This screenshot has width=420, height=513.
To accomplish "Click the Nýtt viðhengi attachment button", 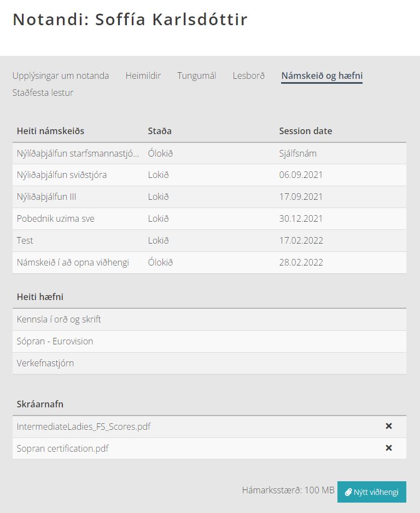I will coord(372,492).
